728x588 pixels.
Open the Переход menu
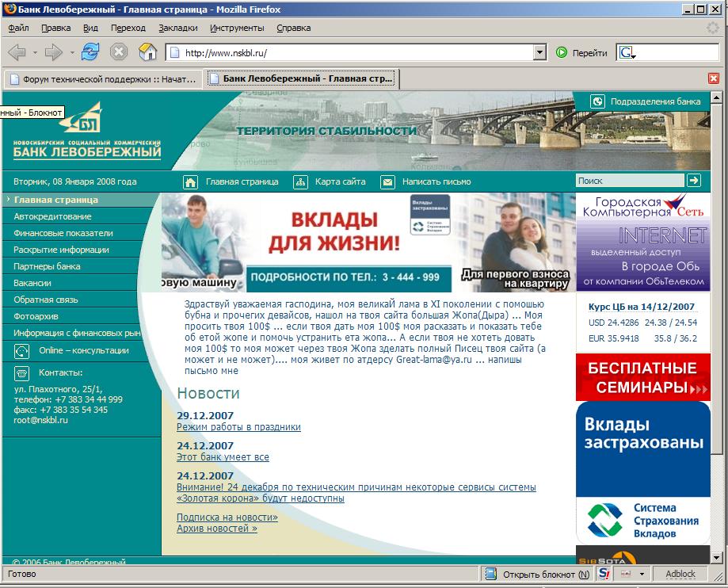pyautogui.click(x=128, y=28)
